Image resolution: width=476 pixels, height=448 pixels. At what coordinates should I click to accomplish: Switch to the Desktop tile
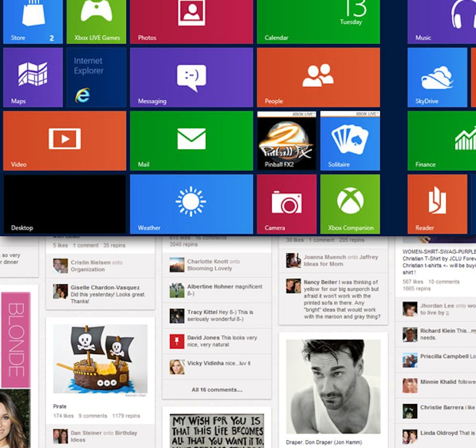pyautogui.click(x=64, y=204)
